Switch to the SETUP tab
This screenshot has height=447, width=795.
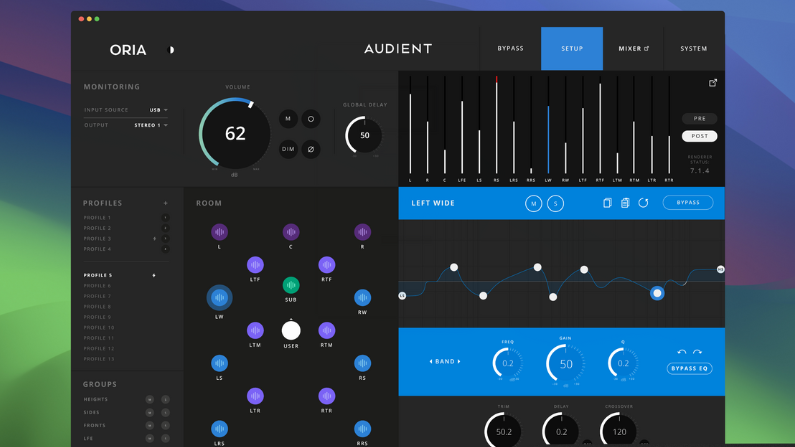pos(572,49)
